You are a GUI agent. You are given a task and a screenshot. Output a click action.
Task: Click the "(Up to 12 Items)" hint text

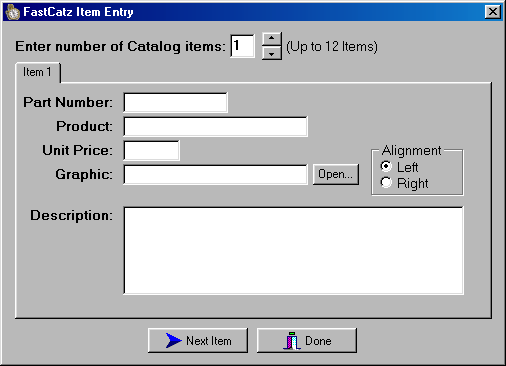click(x=332, y=47)
